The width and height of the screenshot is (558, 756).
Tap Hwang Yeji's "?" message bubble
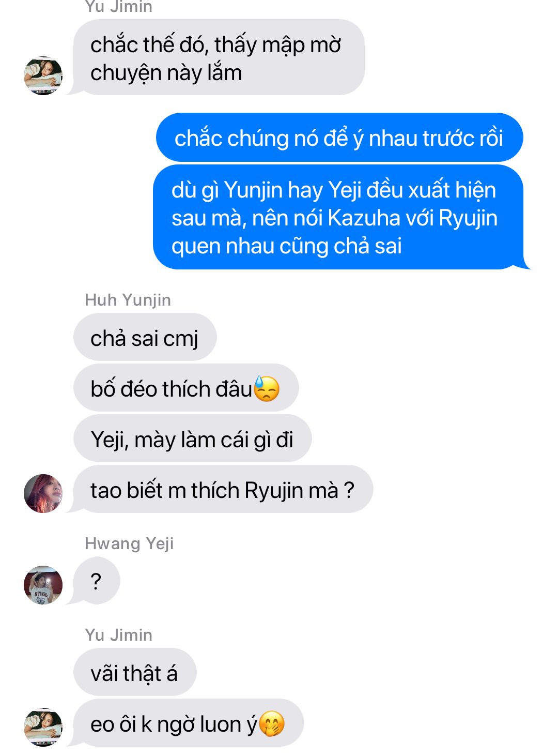(97, 581)
